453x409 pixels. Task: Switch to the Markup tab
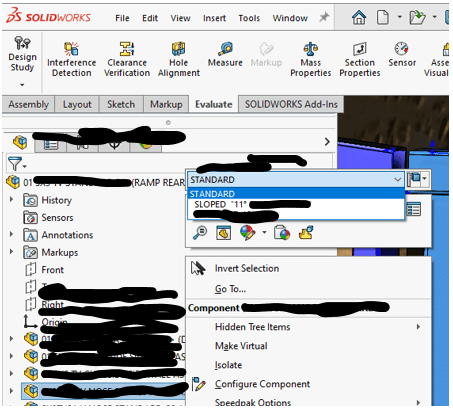coord(166,104)
